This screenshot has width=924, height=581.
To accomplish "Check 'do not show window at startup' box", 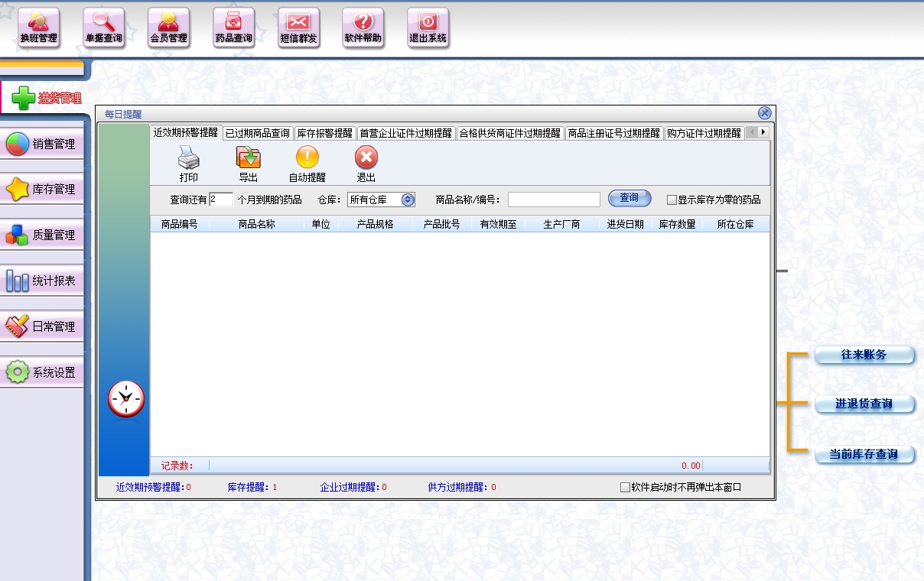I will click(625, 487).
